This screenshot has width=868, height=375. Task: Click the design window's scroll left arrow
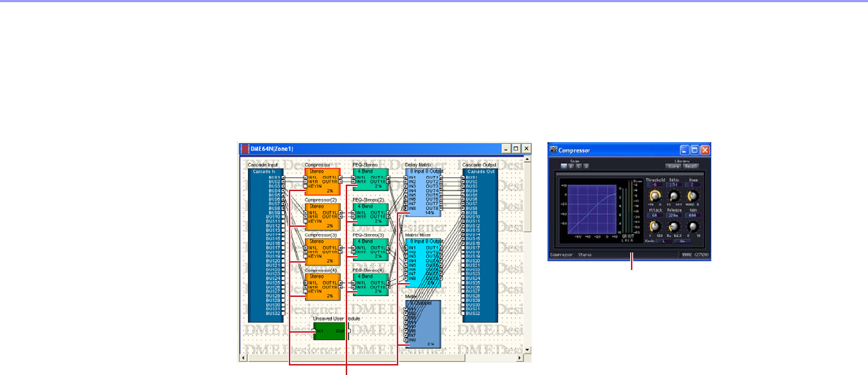click(243, 358)
